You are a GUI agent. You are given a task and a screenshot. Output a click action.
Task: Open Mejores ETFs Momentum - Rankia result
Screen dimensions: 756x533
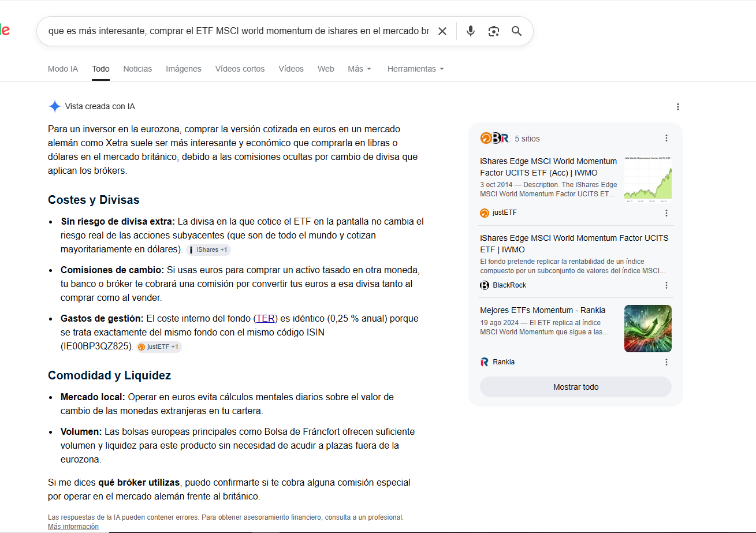(542, 310)
